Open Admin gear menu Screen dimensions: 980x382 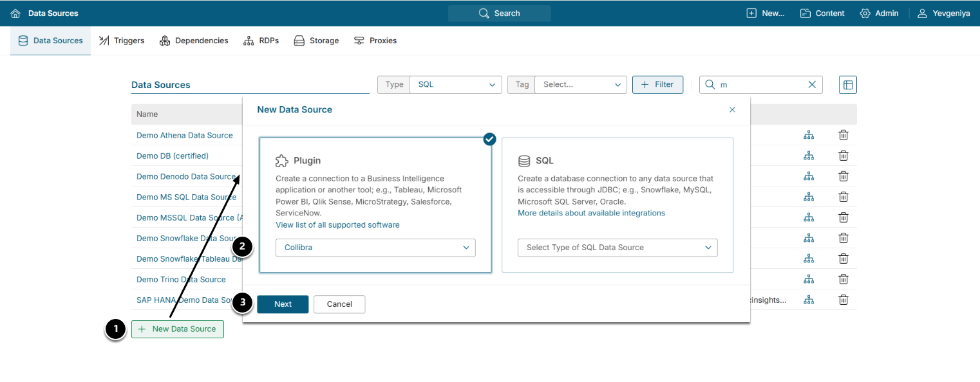tap(879, 14)
